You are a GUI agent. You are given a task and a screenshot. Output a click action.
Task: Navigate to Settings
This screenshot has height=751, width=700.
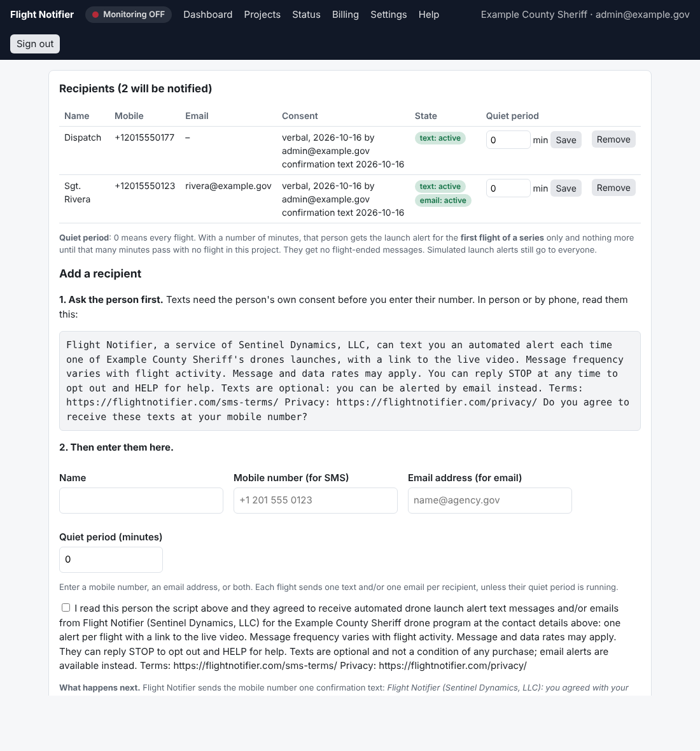pos(388,15)
